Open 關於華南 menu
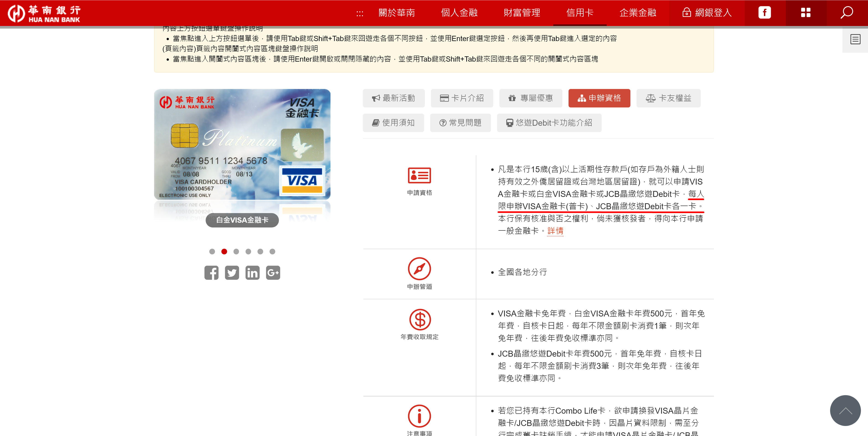 point(397,13)
